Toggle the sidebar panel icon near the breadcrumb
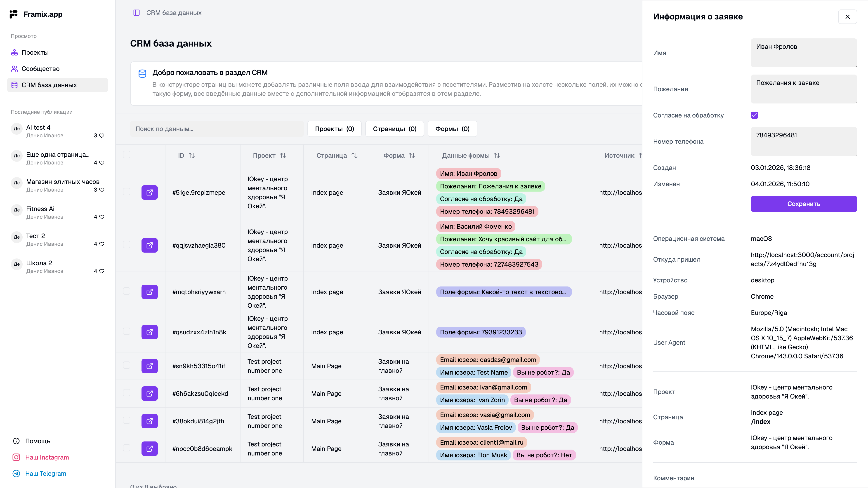The width and height of the screenshot is (868, 488). point(137,13)
